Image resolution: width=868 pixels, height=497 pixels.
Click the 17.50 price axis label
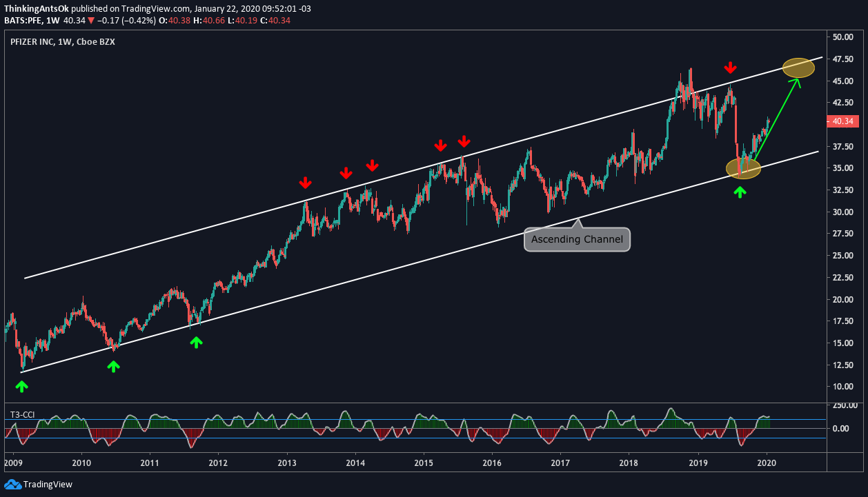845,321
